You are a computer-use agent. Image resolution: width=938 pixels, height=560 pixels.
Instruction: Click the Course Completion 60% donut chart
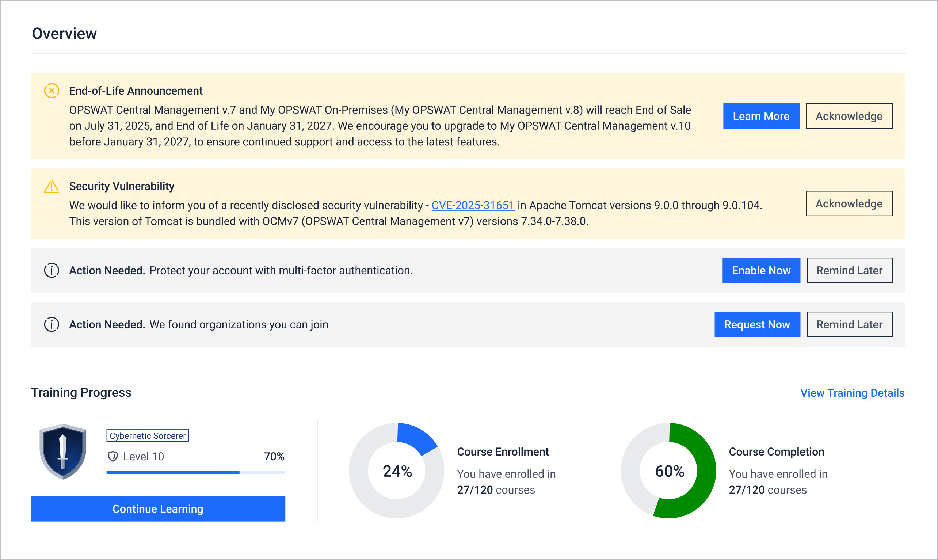[x=668, y=471]
